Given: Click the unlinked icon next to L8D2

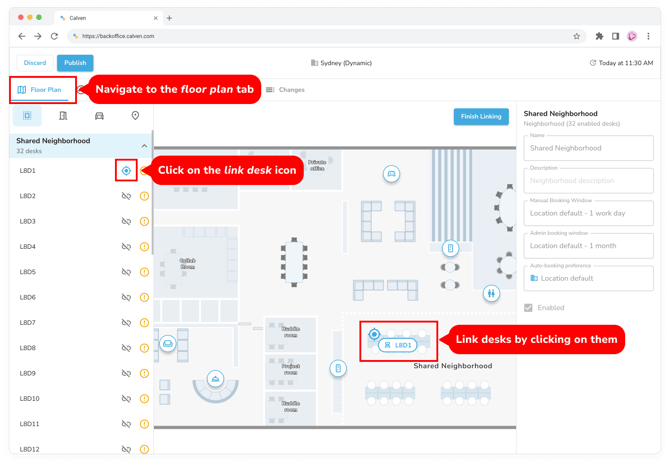Looking at the screenshot, I should [126, 196].
